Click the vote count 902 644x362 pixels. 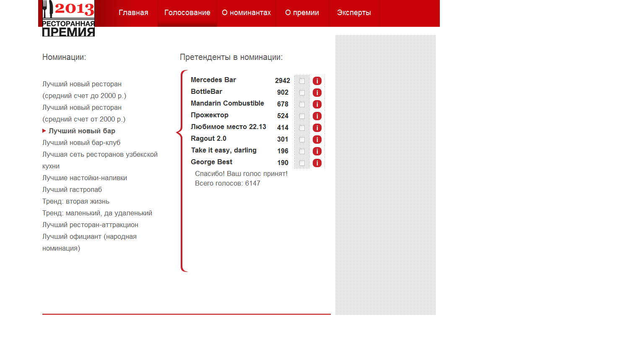(x=283, y=92)
